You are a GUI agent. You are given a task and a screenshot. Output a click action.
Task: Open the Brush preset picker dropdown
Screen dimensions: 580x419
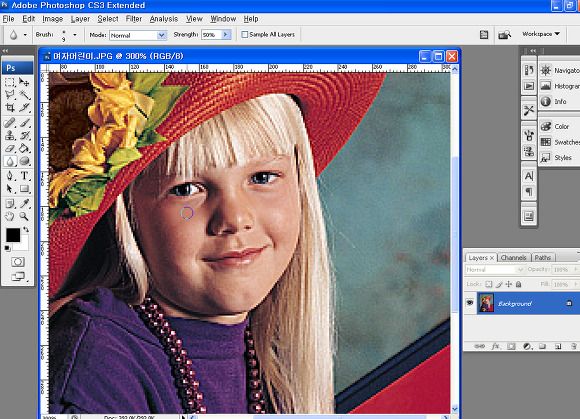pos(75,35)
